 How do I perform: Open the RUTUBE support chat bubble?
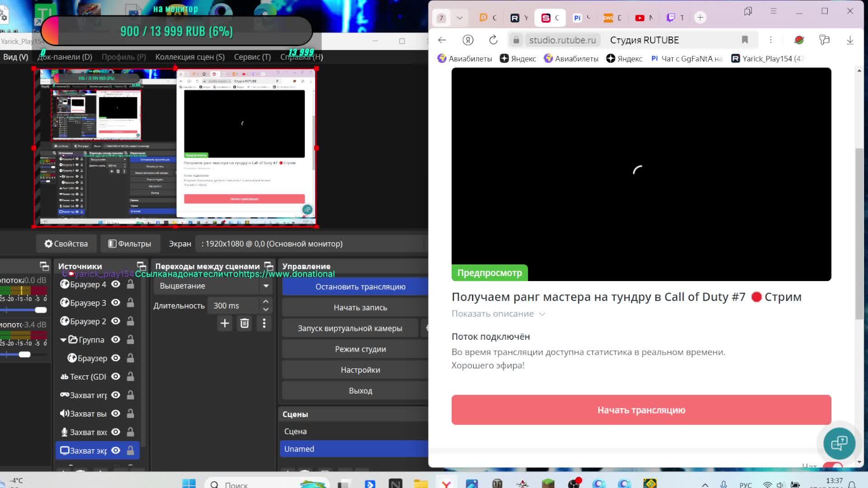click(839, 443)
